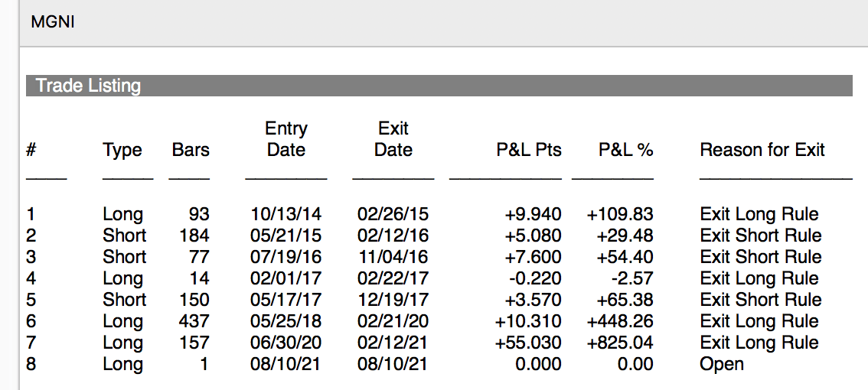
Task: Select trade 1 entry date 10/13/14
Action: coord(286,214)
